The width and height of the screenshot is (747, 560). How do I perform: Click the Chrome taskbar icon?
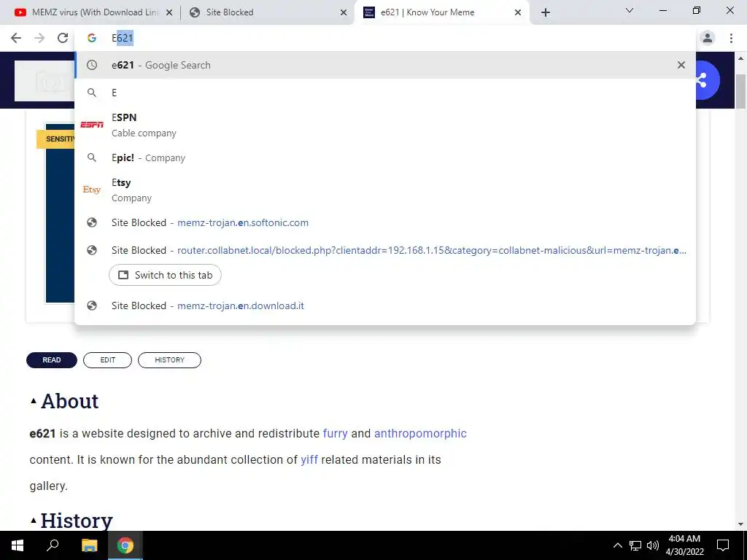(x=125, y=545)
